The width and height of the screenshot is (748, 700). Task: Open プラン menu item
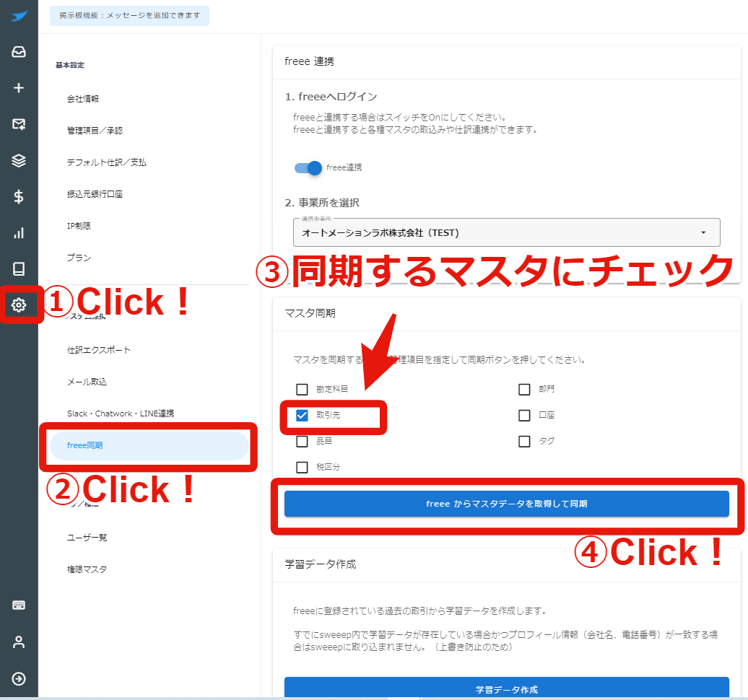(79, 258)
